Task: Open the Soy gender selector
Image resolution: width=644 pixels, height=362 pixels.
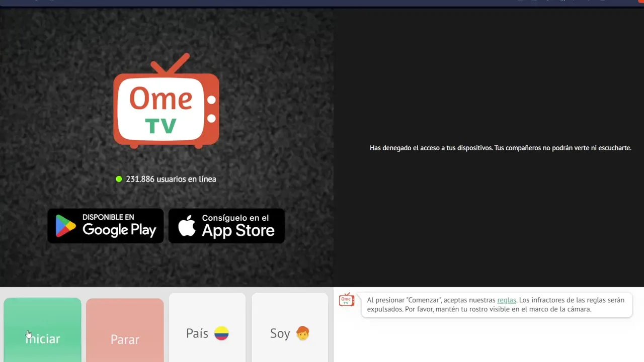Action: 290,328
